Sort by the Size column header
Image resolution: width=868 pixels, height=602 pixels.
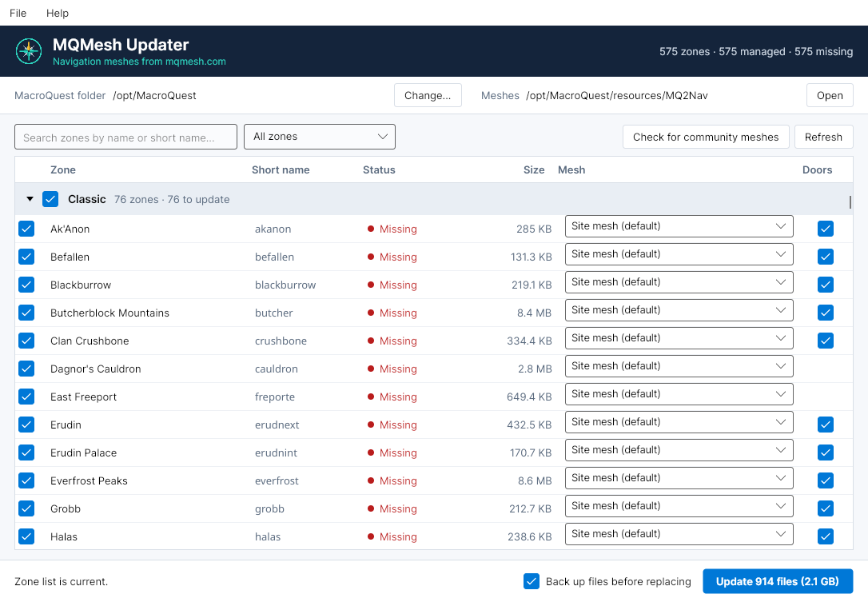click(534, 169)
